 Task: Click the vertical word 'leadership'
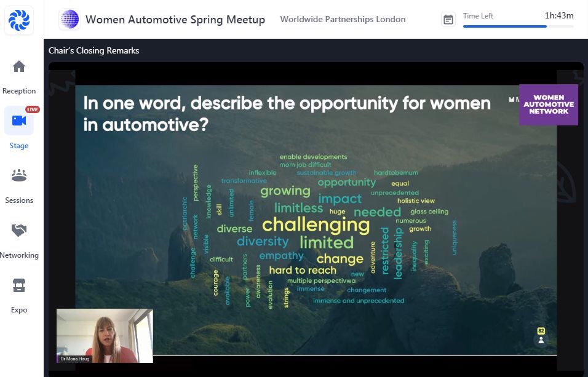pyautogui.click(x=397, y=253)
